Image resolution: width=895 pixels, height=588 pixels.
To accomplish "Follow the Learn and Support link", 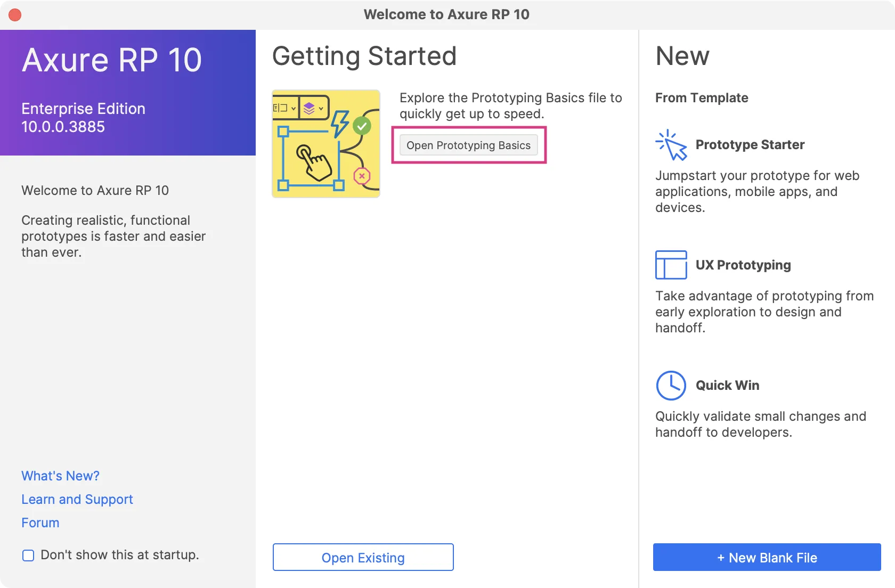I will point(77,499).
